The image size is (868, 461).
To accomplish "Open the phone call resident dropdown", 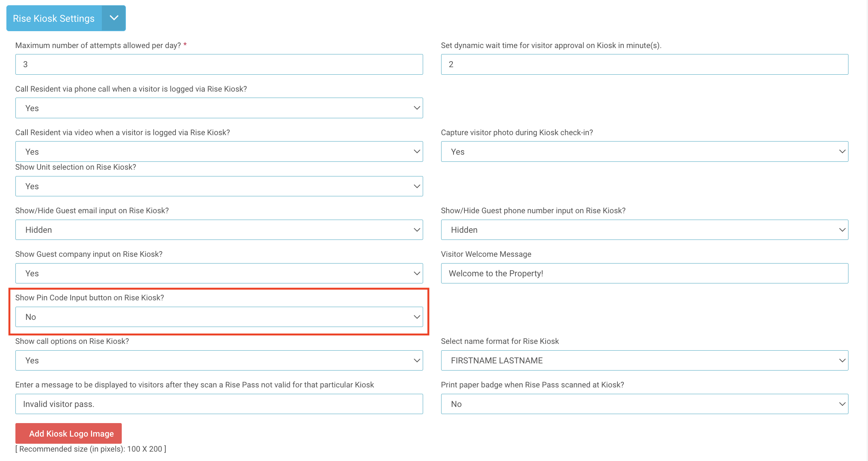I will pos(219,108).
